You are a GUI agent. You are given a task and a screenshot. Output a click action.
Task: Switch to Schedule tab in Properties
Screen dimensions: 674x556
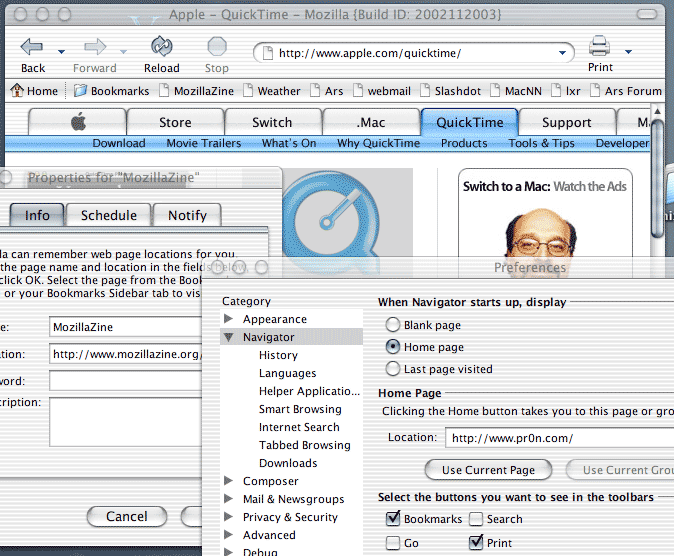coord(109,215)
